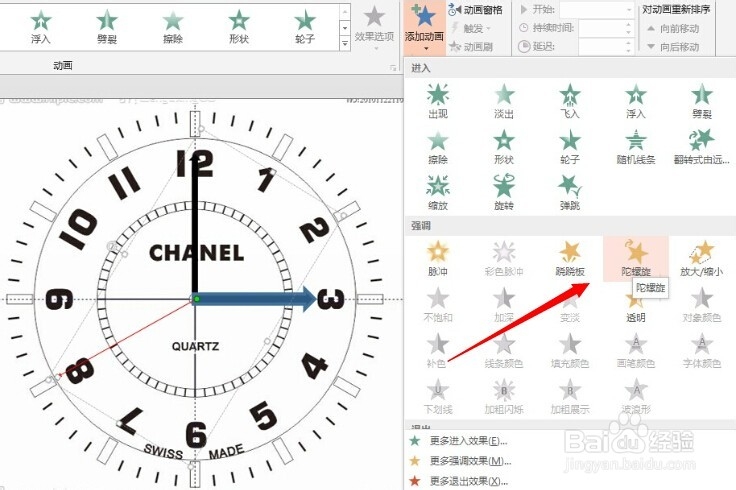736x490 pixels.
Task: Select the 形状 animation in the ribbon gallery
Action: [238, 27]
